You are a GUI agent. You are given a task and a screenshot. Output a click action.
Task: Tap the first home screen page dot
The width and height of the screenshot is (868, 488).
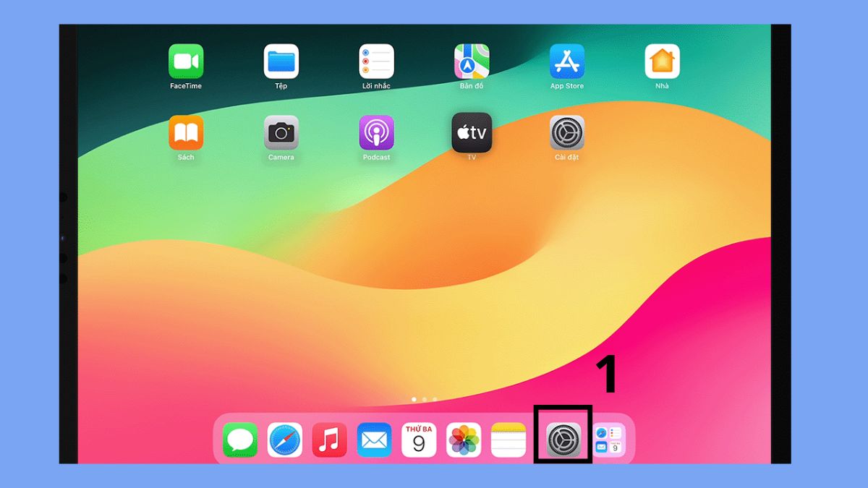tap(414, 398)
